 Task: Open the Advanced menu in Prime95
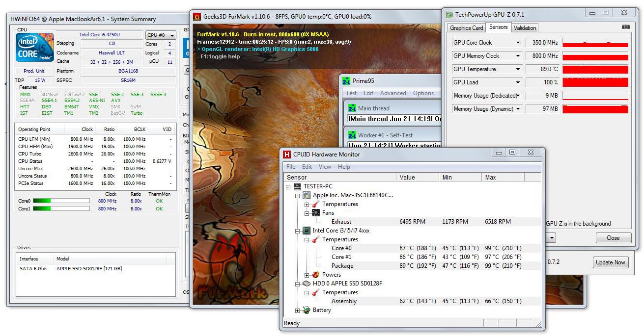(x=393, y=93)
